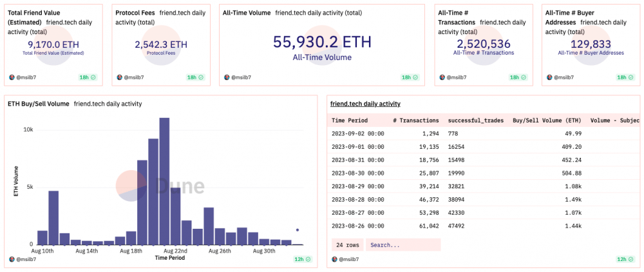Screen dimensions: 644x272
Task: Click the 10k y-axis label on chart
Action: pyautogui.click(x=28, y=130)
